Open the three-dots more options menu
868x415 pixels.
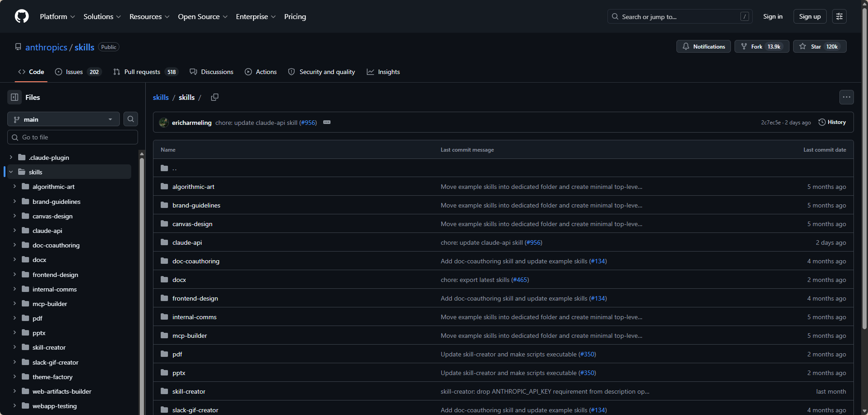point(846,97)
